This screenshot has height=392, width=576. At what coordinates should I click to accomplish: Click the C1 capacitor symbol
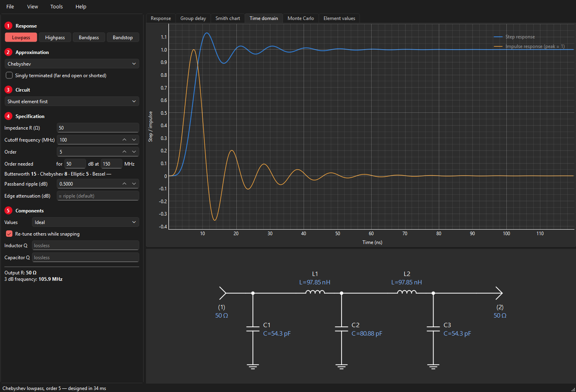point(253,329)
